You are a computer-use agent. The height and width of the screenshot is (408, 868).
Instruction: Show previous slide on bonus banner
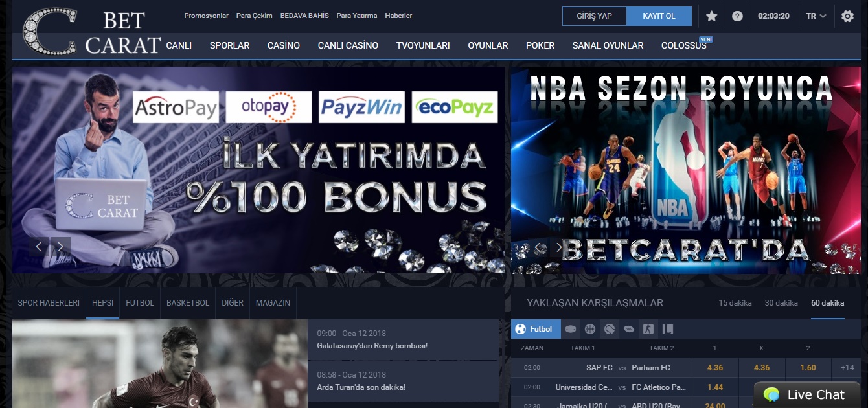pos(39,246)
